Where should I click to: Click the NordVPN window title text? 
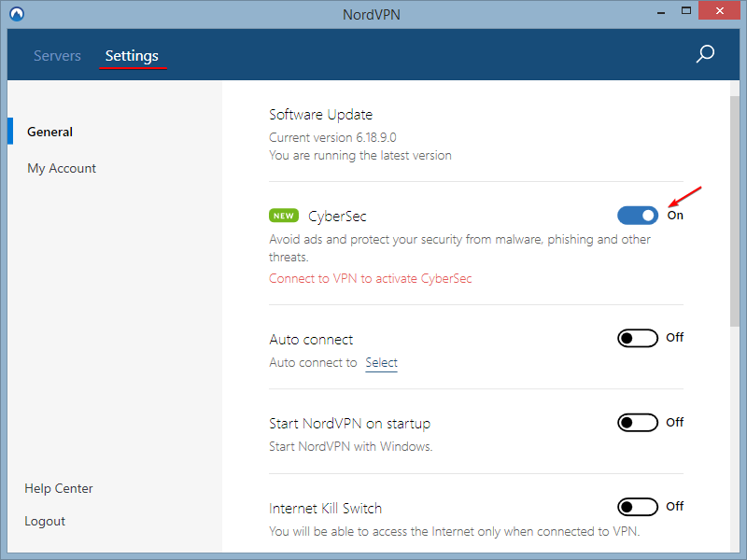pyautogui.click(x=372, y=15)
